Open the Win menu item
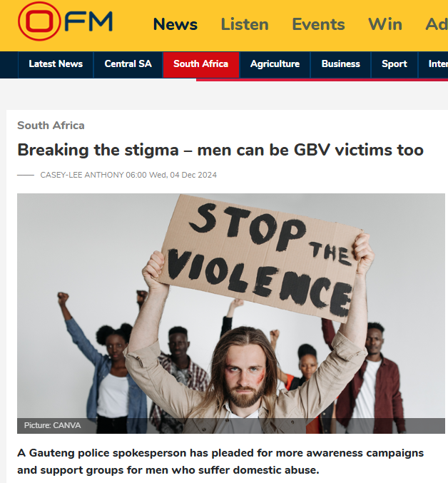The image size is (448, 483). (x=385, y=24)
